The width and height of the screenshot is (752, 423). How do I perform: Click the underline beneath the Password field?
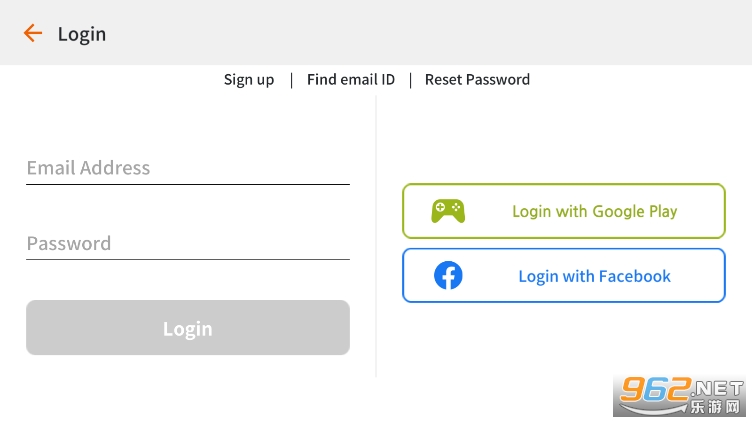click(x=188, y=260)
